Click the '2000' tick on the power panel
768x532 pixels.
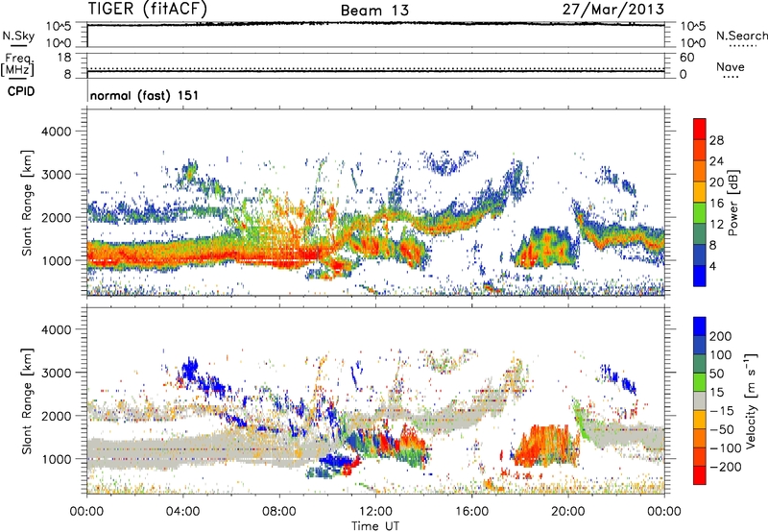pos(57,217)
